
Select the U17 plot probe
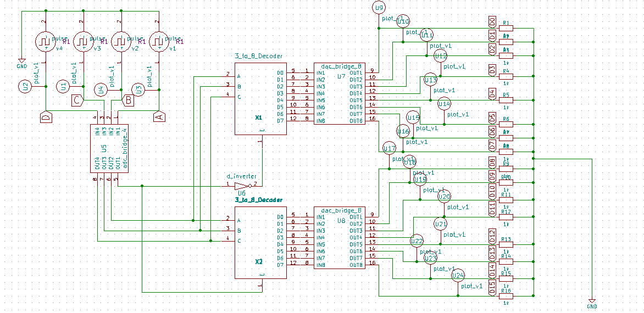(x=388, y=148)
